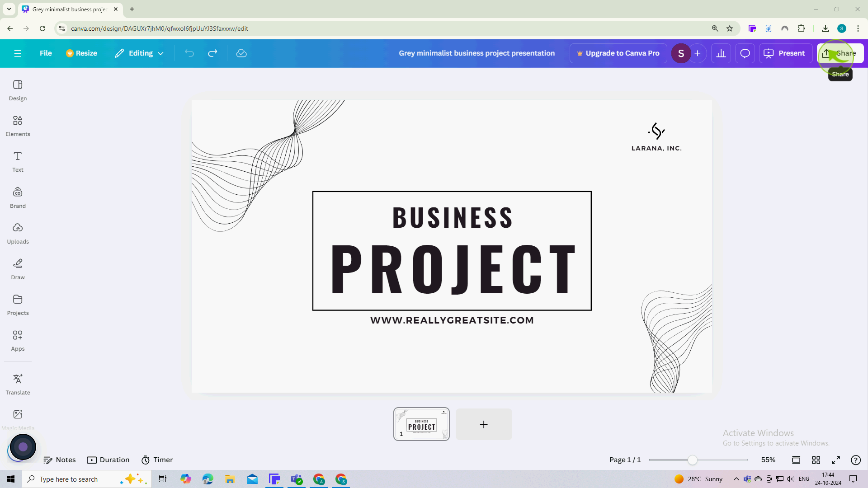Open the Apps panel
The height and width of the screenshot is (488, 868).
click(18, 341)
